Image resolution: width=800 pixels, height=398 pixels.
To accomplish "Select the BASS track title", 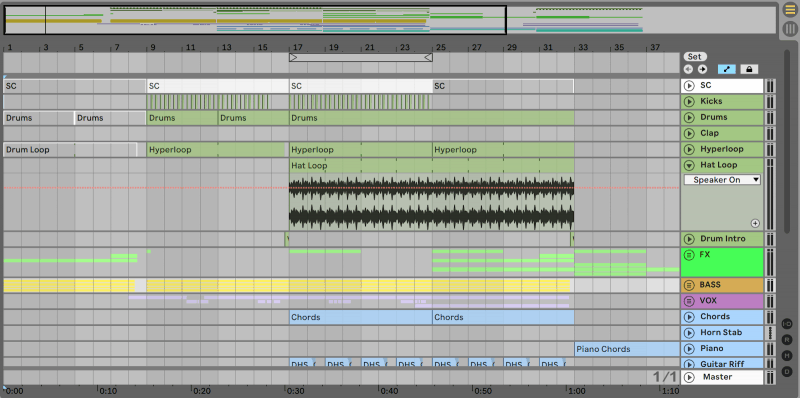I will 710,285.
